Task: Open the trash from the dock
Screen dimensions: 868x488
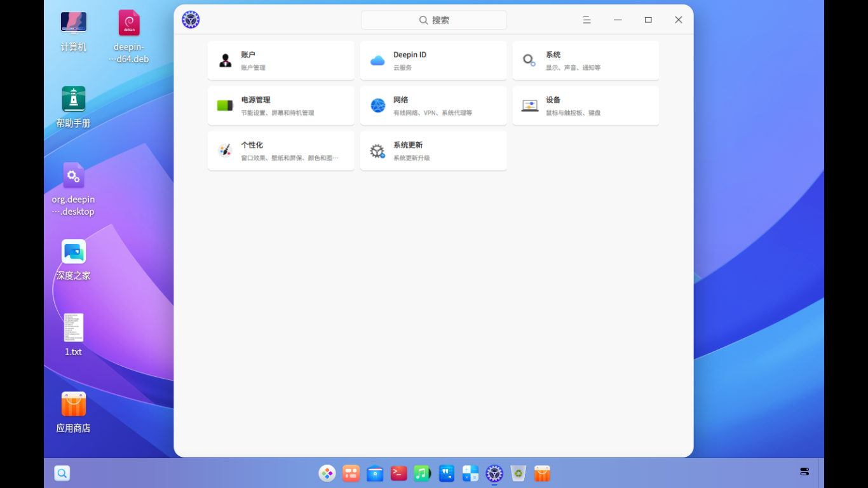Action: pyautogui.click(x=519, y=473)
